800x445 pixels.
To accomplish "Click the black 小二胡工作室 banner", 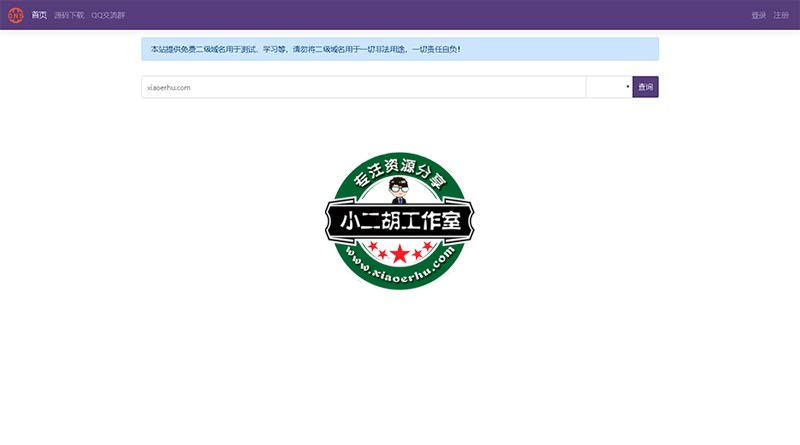I will pos(400,220).
